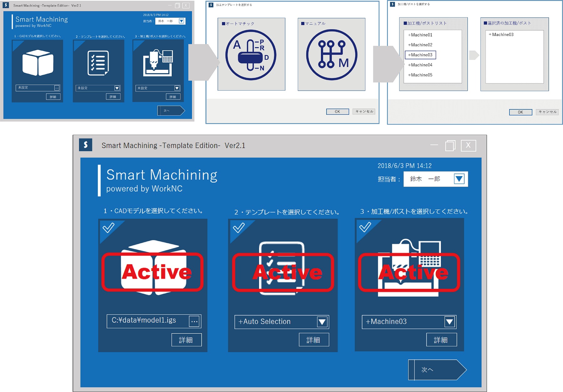This screenshot has width=563, height=392.
Task: Toggle checkmark on machine/post card
Action: (365, 227)
